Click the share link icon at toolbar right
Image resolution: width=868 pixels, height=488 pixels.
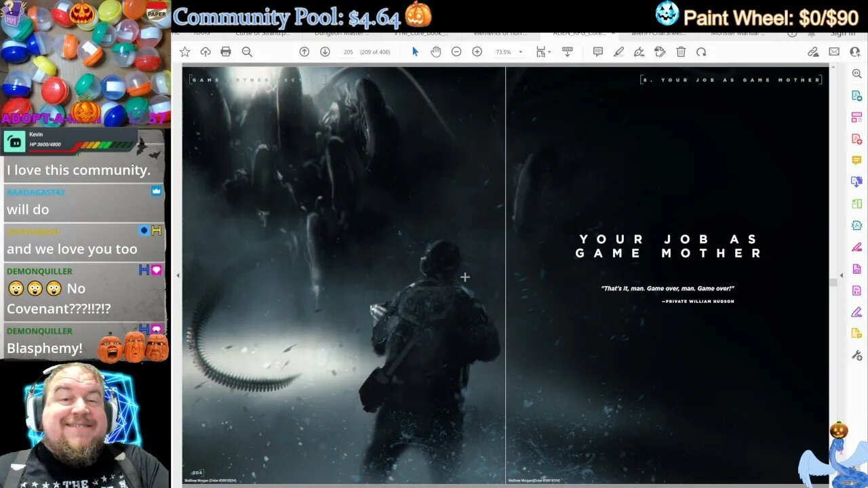[813, 52]
